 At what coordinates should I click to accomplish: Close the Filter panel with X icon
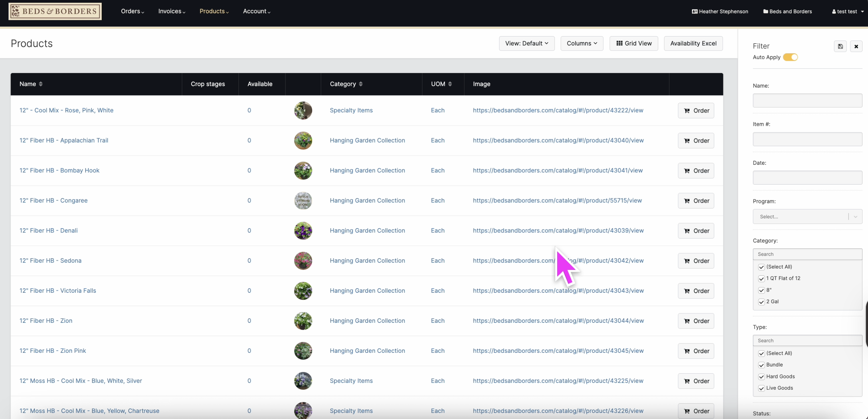(x=856, y=46)
